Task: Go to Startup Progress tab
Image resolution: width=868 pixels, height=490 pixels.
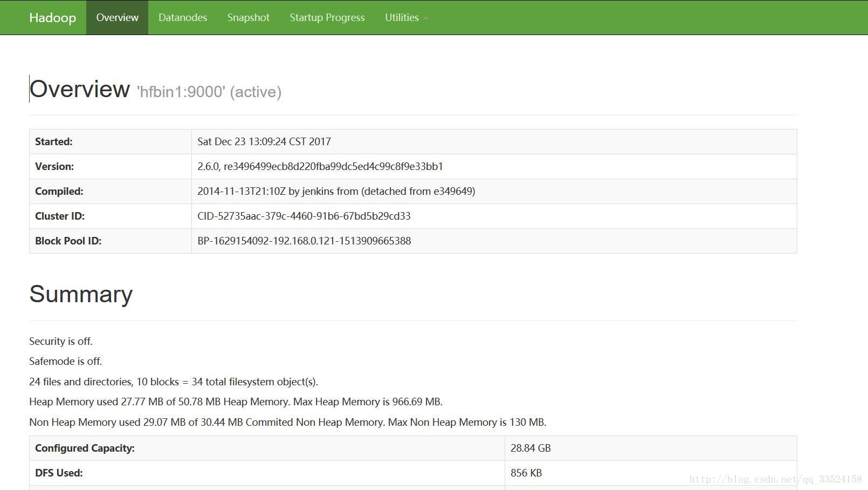Action: (x=327, y=18)
